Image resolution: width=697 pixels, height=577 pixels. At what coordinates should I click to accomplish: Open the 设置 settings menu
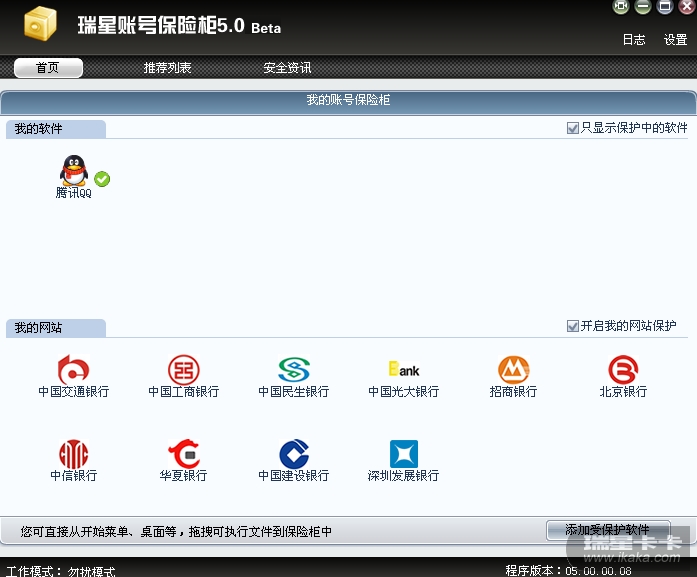click(x=675, y=40)
